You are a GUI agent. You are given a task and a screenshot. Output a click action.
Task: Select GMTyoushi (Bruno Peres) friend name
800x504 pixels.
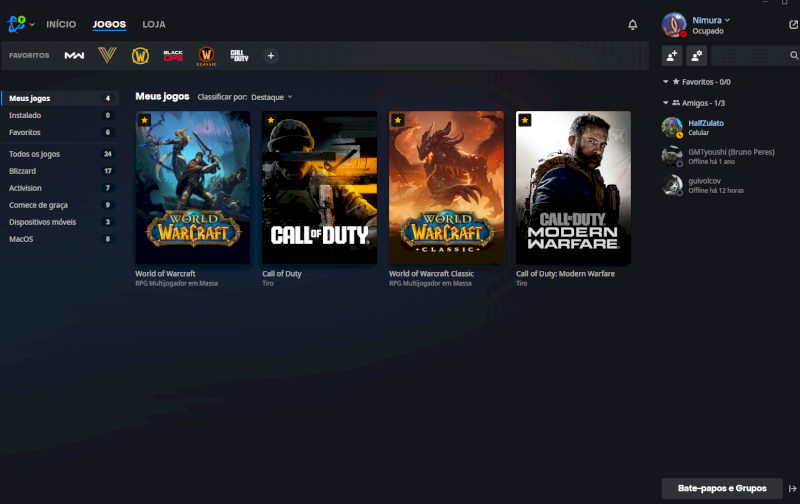(x=731, y=152)
